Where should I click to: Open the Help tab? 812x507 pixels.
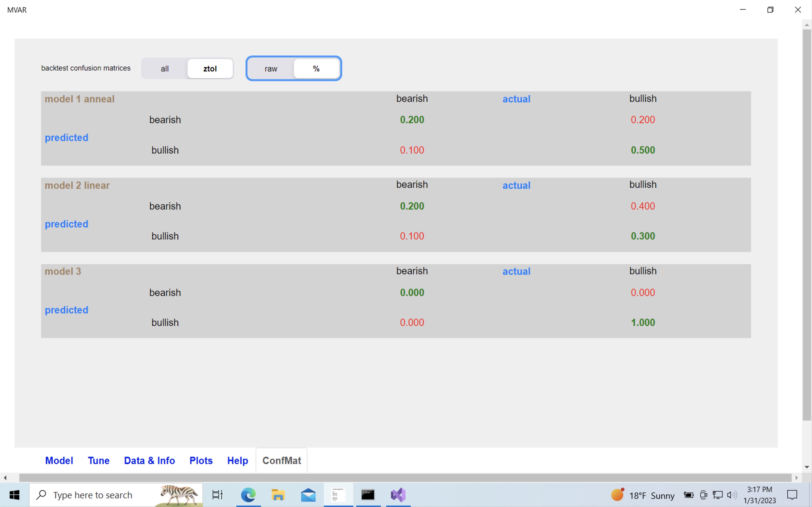pyautogui.click(x=238, y=460)
